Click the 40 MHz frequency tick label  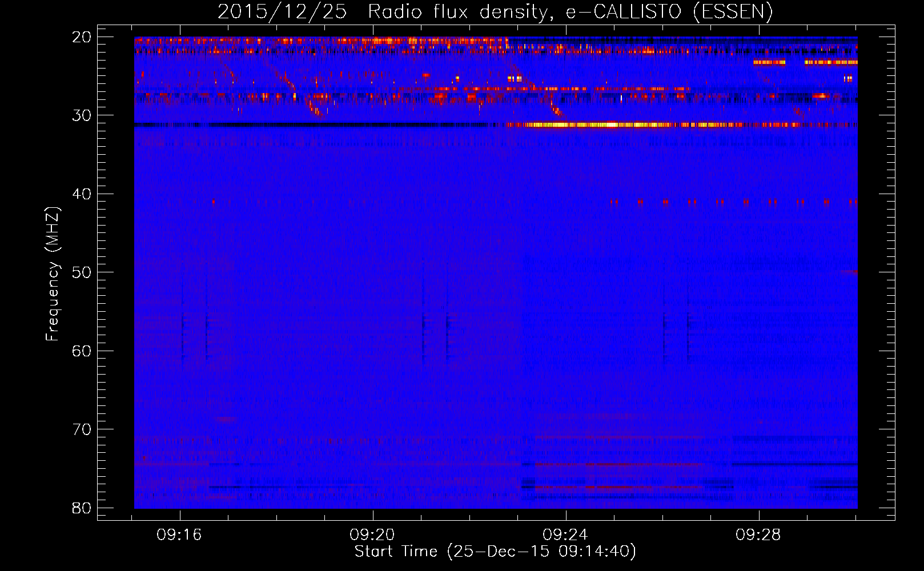(x=82, y=194)
